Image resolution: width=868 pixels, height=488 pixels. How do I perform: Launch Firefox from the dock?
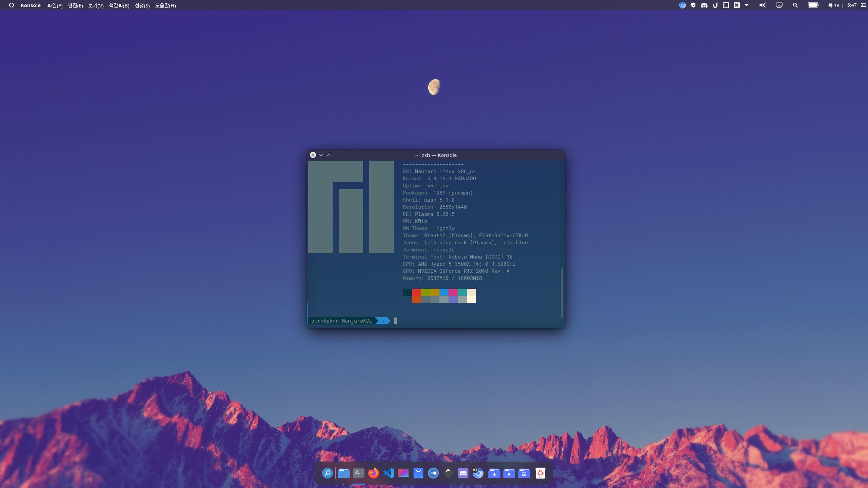[374, 473]
